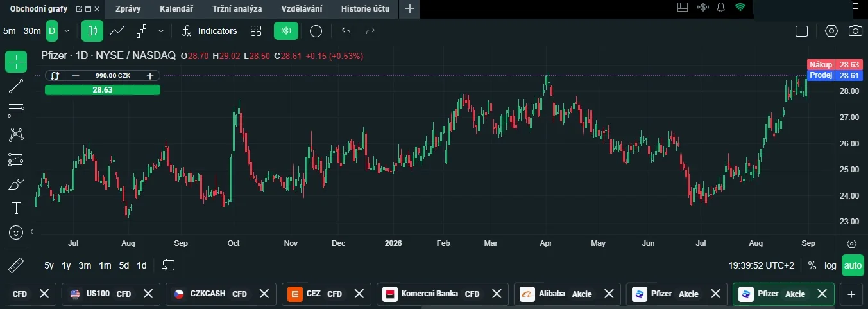Viewport: 868px width, 309px height.
Task: Open timezone menu 19:39:52 UTC+2
Action: click(x=762, y=265)
